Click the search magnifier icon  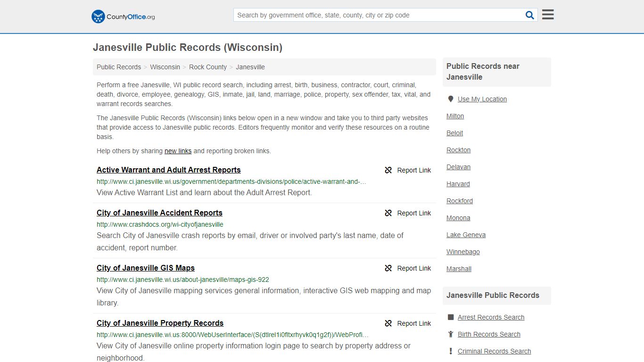pyautogui.click(x=530, y=15)
